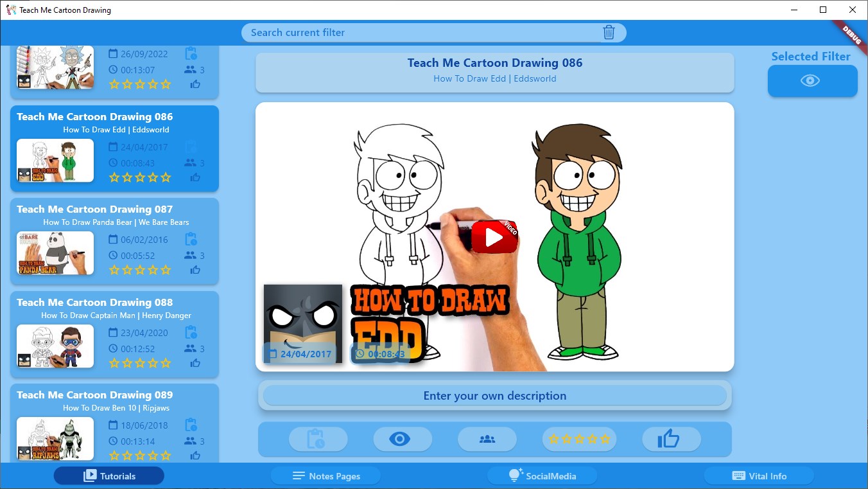Open the thumbnail on card 088
868x489 pixels.
[x=55, y=346]
